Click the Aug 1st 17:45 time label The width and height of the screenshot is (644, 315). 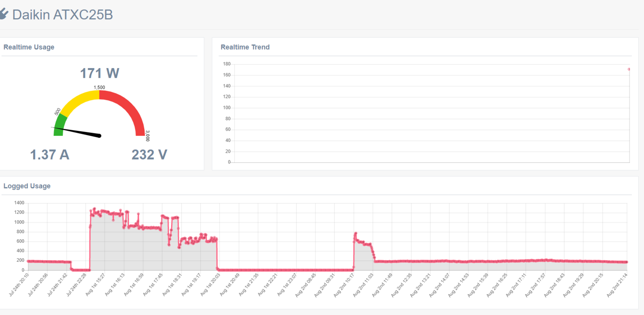click(153, 285)
